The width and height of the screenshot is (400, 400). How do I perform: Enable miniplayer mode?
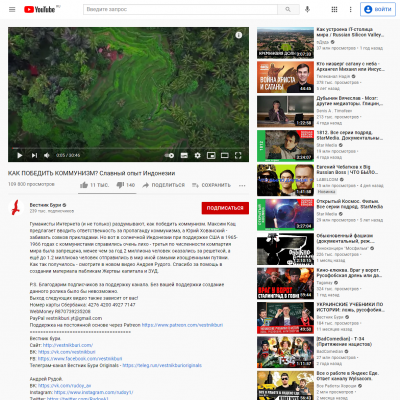tap(211, 155)
